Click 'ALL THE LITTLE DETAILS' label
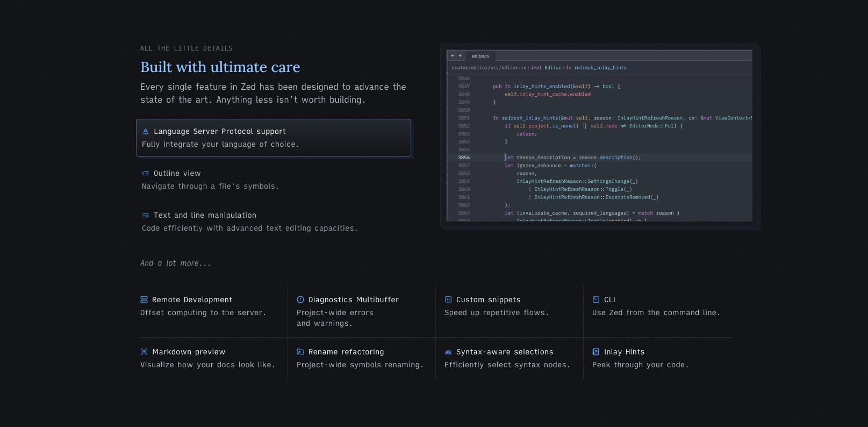 tap(186, 48)
